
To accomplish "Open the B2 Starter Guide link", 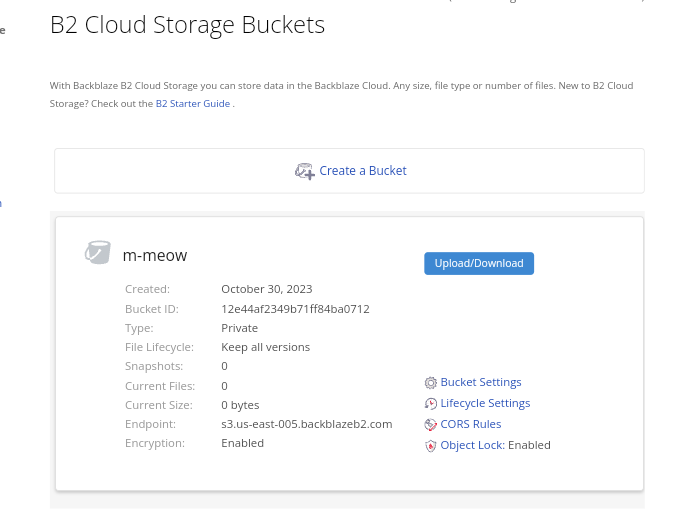I will tap(193, 103).
